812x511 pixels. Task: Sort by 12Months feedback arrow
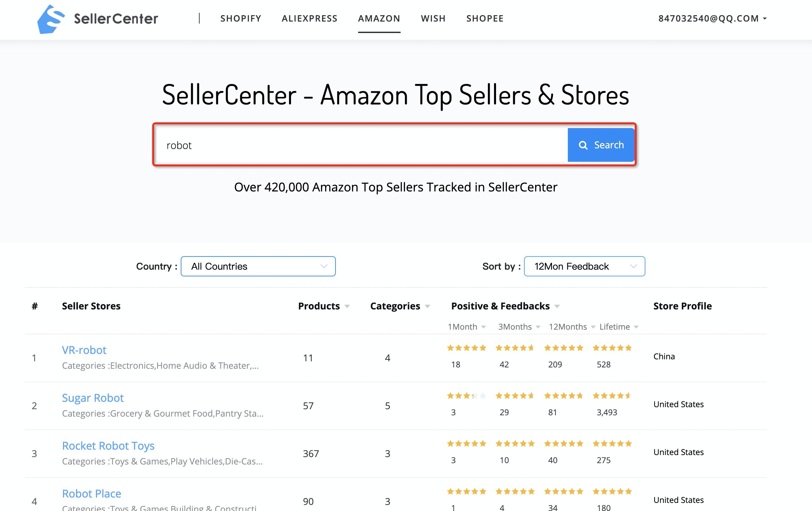click(x=593, y=327)
